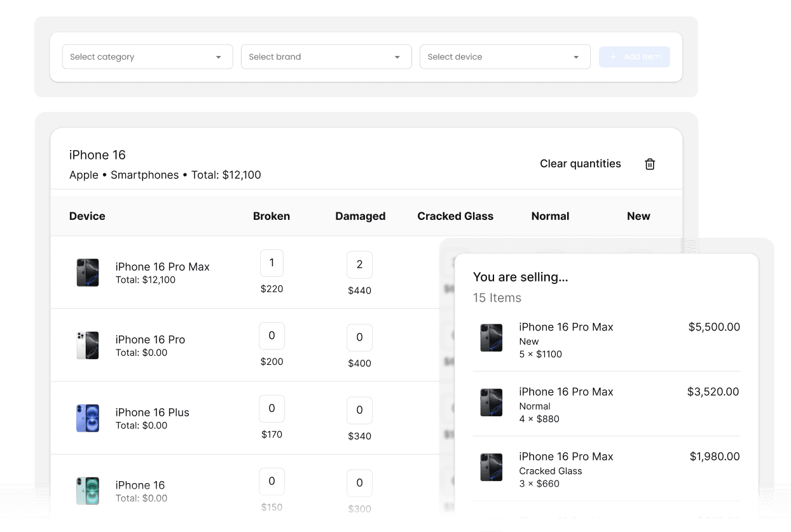The width and height of the screenshot is (791, 532).
Task: Click iPhone 16 Plus name in table
Action: pyautogui.click(x=152, y=413)
